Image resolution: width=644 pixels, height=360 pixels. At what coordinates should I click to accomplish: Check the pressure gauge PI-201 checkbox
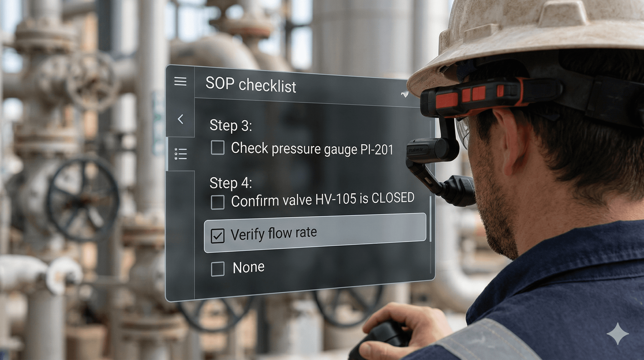[x=217, y=148]
